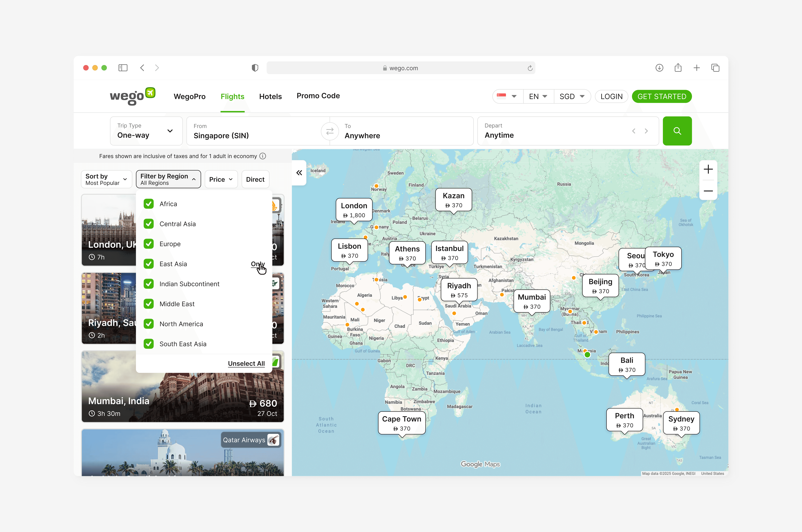Click the Wego logo
802x532 pixels.
pos(133,96)
